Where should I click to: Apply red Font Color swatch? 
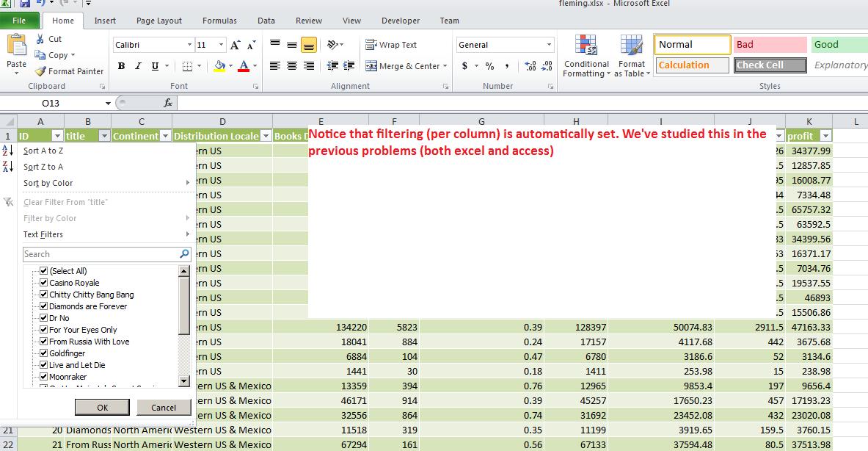[x=244, y=66]
